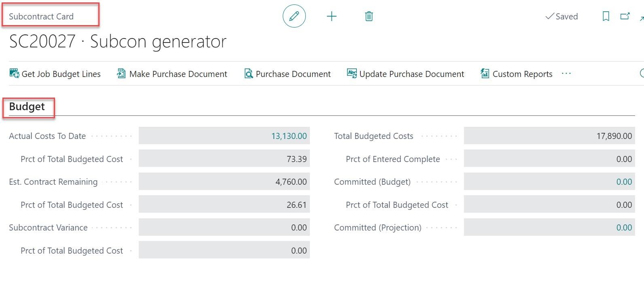The width and height of the screenshot is (644, 286).
Task: Drill into Committed (Budget) value
Action: click(624, 182)
